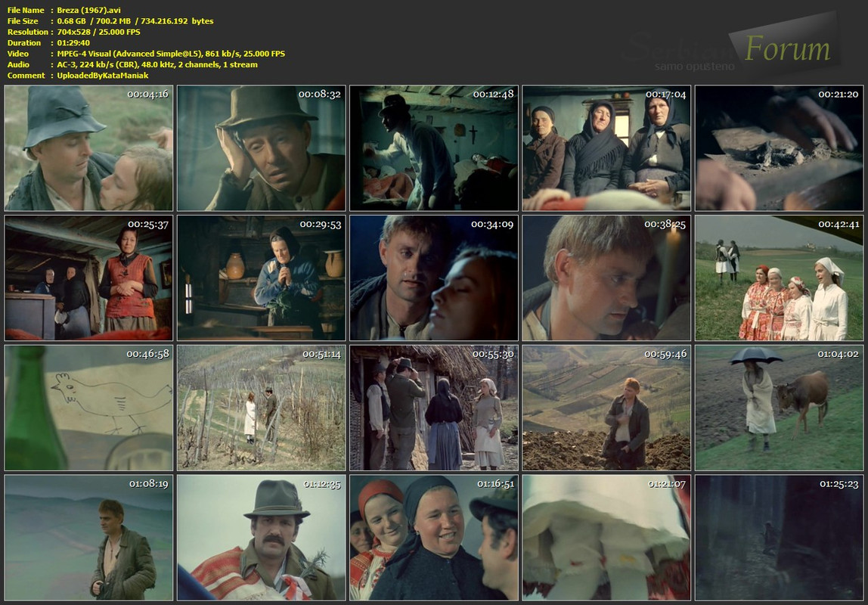Select the AC-3 audio stream info line
This screenshot has width=868, height=605.
pos(157,65)
